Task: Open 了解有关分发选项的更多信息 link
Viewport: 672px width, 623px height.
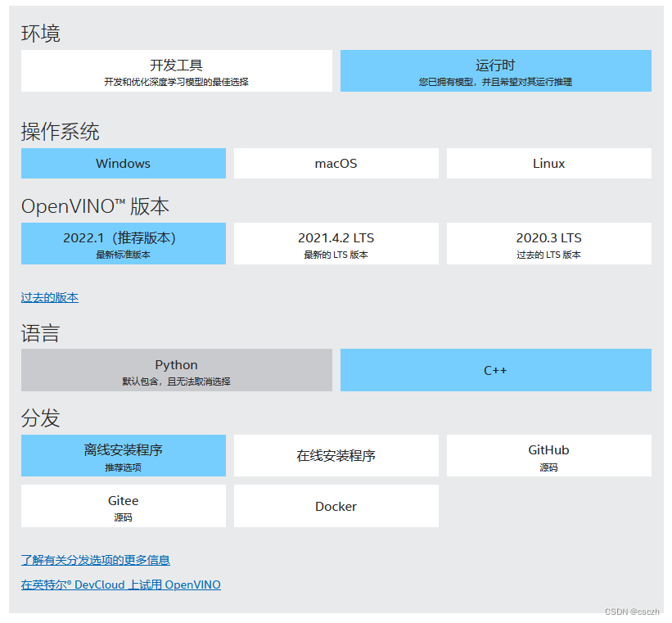Action: [x=96, y=560]
